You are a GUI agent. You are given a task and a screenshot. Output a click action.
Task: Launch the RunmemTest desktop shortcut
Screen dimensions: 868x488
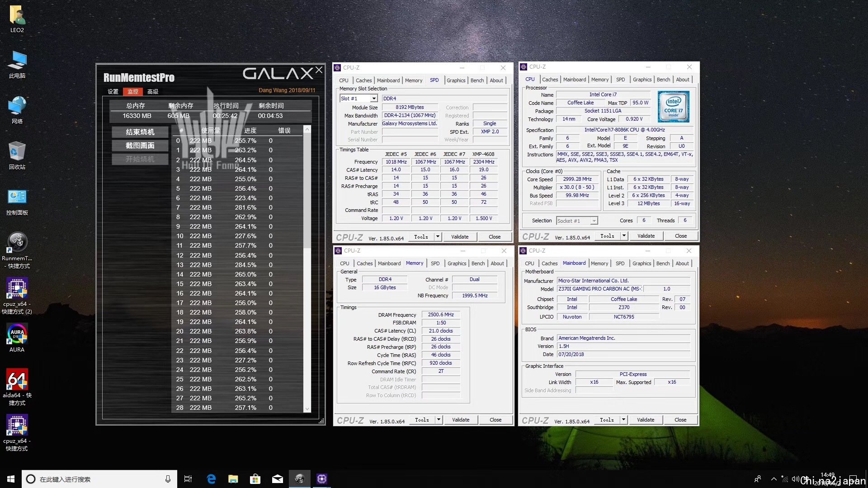[17, 251]
